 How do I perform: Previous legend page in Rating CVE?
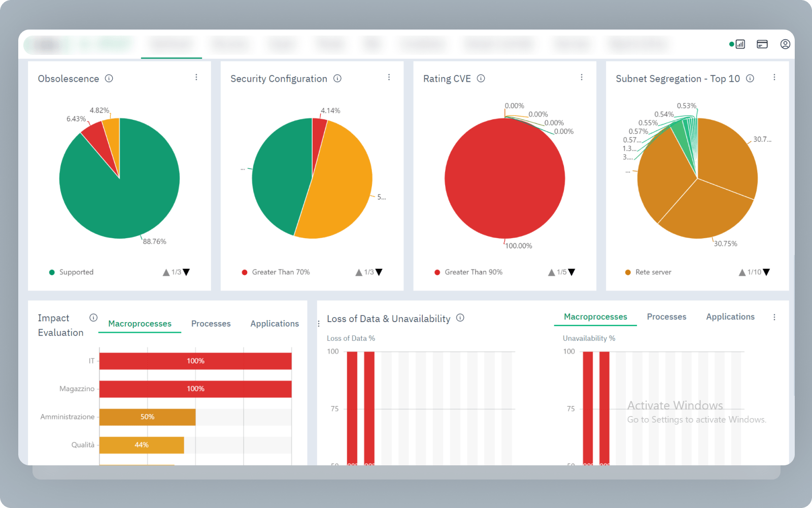(552, 272)
